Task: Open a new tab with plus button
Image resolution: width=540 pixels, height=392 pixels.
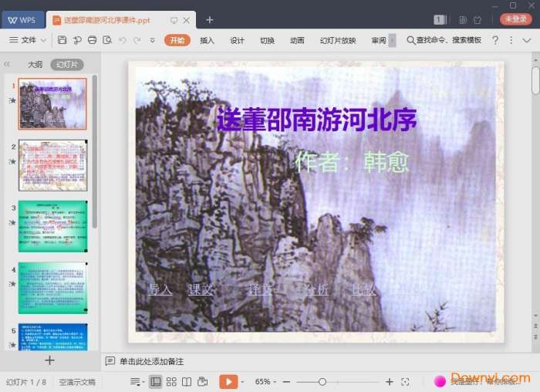Action: coord(209,19)
